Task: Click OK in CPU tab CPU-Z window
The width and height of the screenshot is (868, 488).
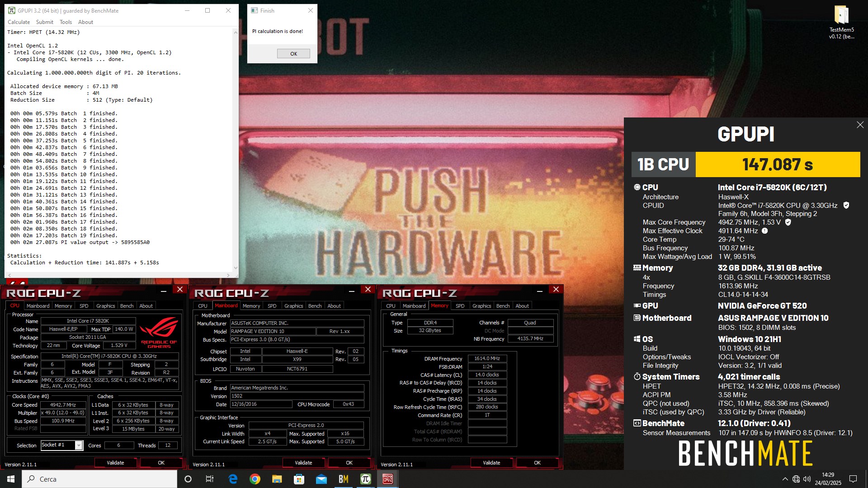Action: 161,463
